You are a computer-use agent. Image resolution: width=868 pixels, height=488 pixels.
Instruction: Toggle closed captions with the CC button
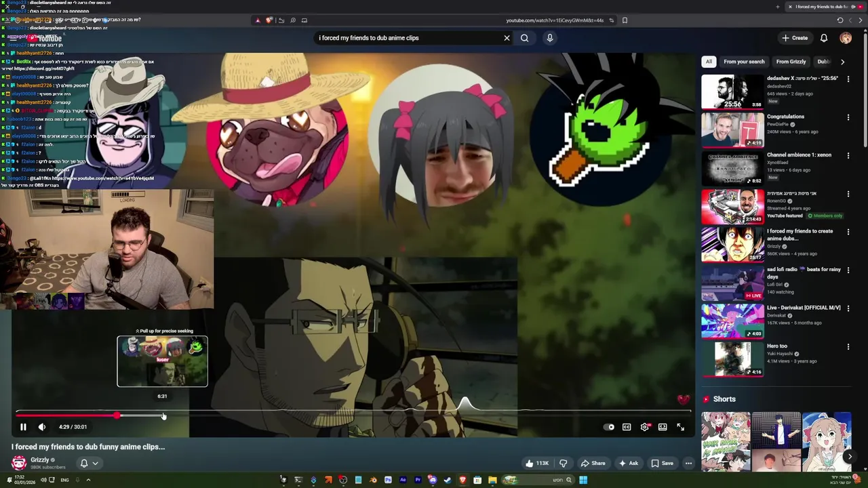[627, 427]
